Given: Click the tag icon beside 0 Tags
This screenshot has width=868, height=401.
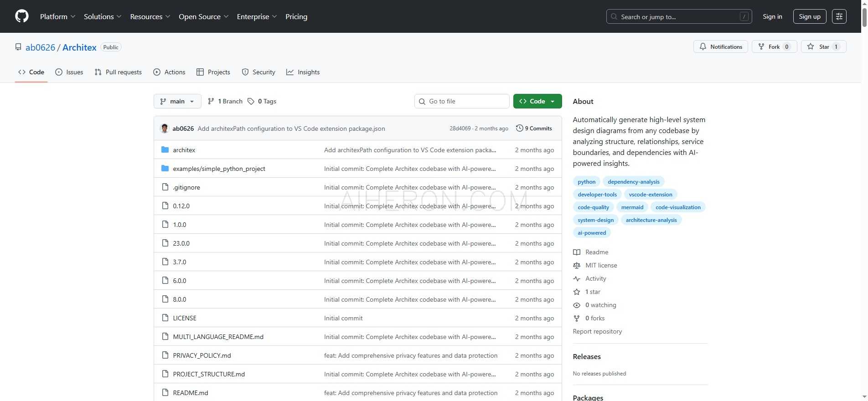Looking at the screenshot, I should (251, 101).
